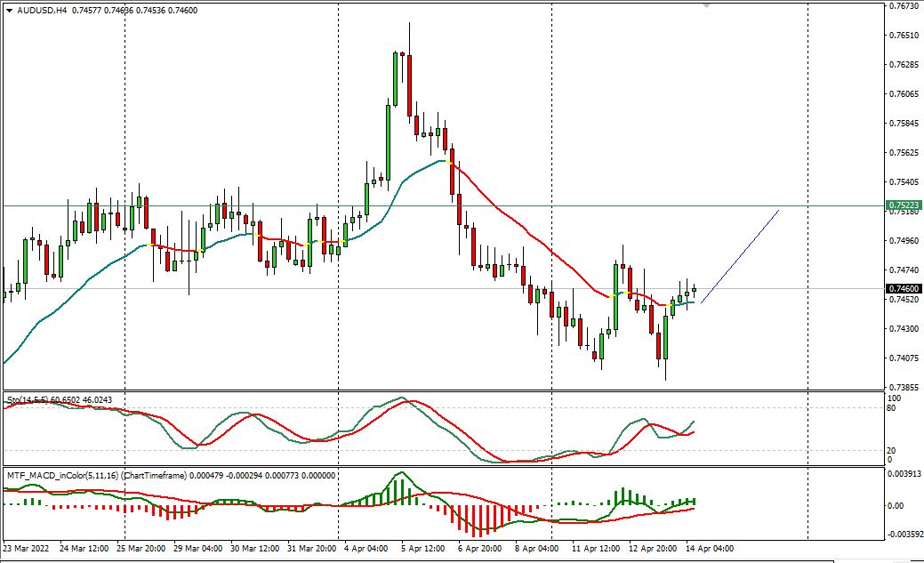Click the gray chart shift triangle marker

pyautogui.click(x=706, y=6)
